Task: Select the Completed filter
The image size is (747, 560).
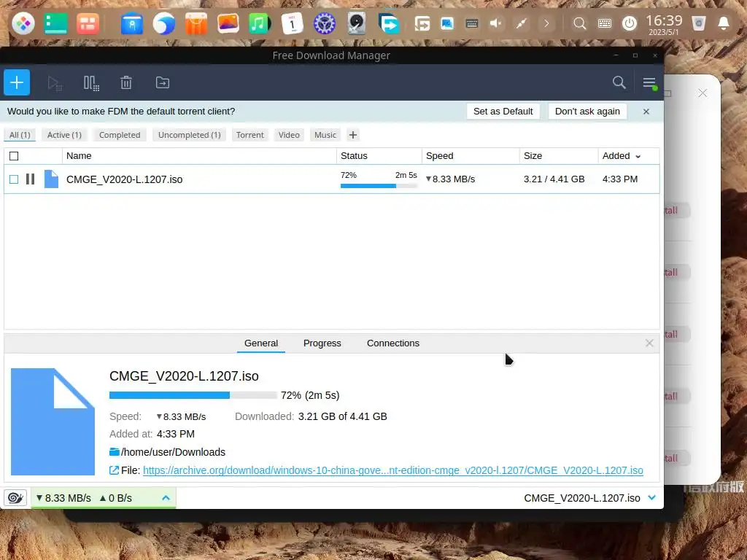Action: pos(120,135)
